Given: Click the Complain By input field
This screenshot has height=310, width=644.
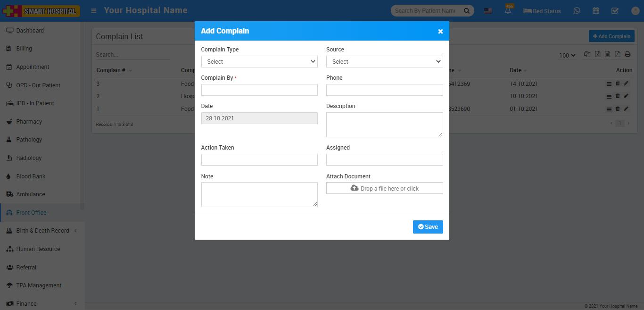Looking at the screenshot, I should coord(259,90).
